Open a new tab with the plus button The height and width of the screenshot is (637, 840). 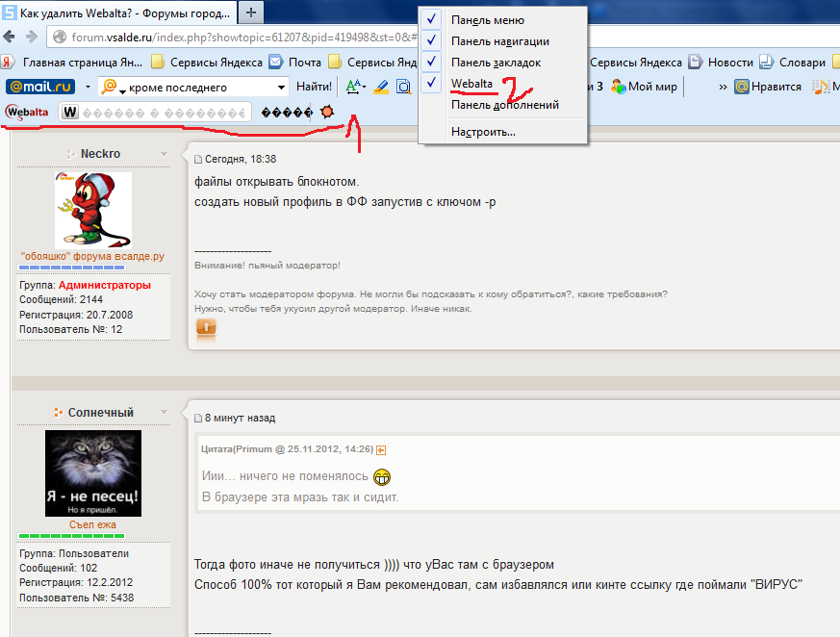(251, 13)
